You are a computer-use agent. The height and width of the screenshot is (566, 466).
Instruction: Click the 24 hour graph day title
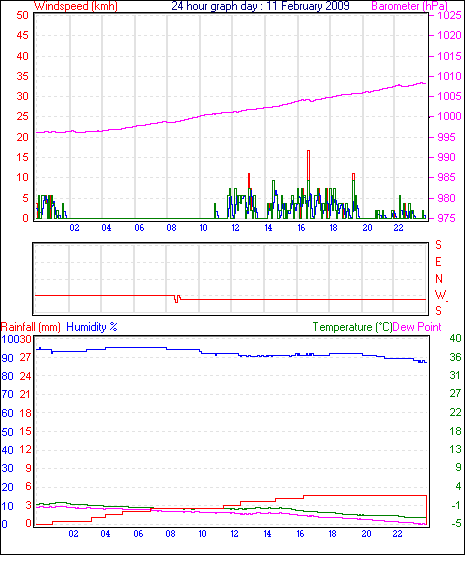(x=260, y=6)
